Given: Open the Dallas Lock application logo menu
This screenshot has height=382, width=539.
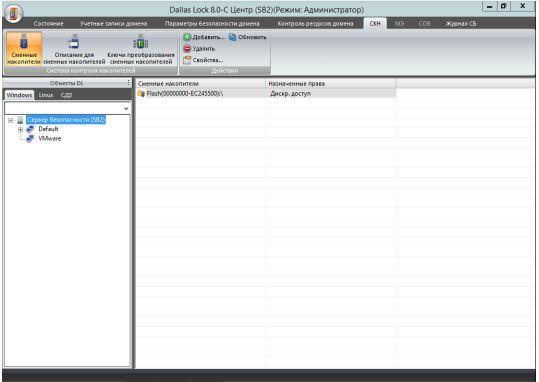Looking at the screenshot, I should tap(13, 13).
